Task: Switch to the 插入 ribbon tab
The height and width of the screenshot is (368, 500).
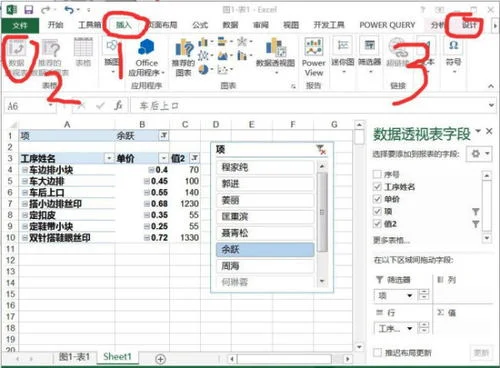Action: click(124, 25)
